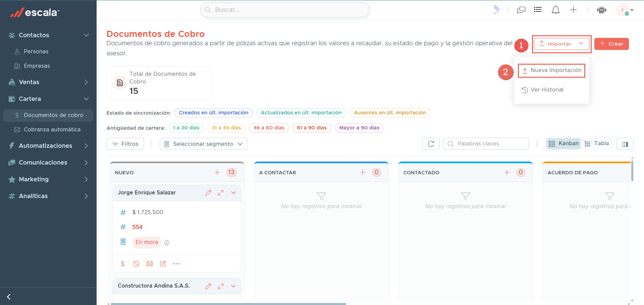This screenshot has height=305, width=644.
Task: Collapse the sidebar with the back arrow
Action: [x=9, y=297]
